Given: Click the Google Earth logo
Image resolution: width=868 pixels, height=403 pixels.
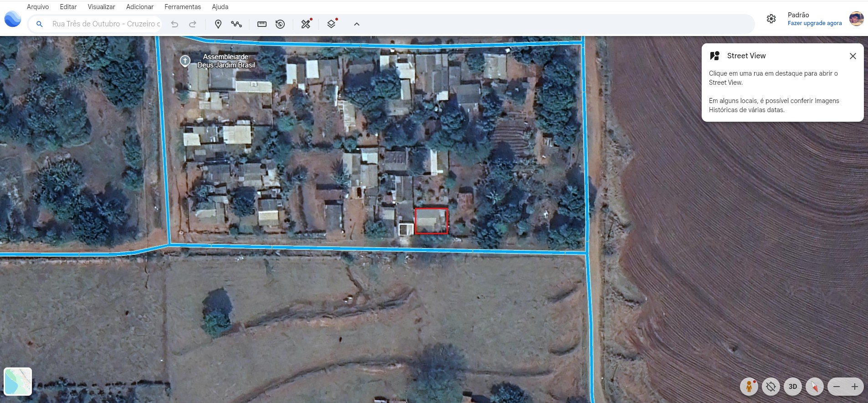Looking at the screenshot, I should click(x=13, y=19).
